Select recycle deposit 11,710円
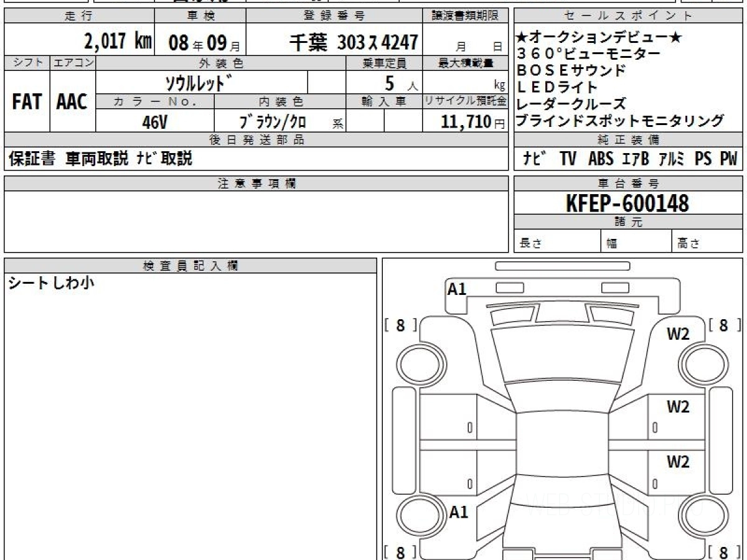 pos(473,122)
